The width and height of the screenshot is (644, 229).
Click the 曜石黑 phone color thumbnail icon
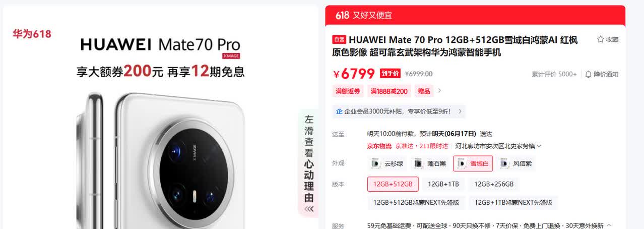tap(418, 163)
